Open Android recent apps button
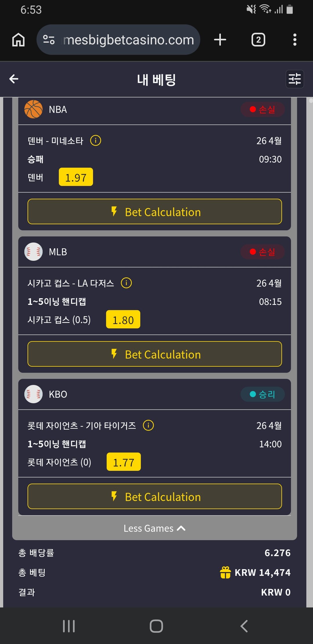The image size is (313, 644). (69, 626)
